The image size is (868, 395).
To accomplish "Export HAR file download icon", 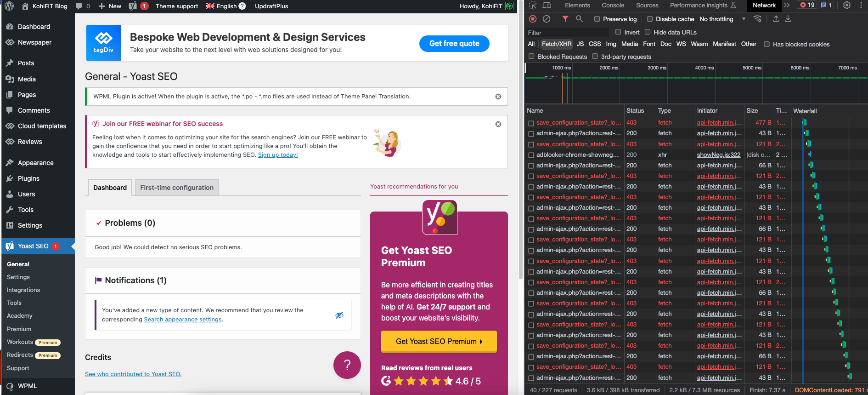I will [x=788, y=19].
